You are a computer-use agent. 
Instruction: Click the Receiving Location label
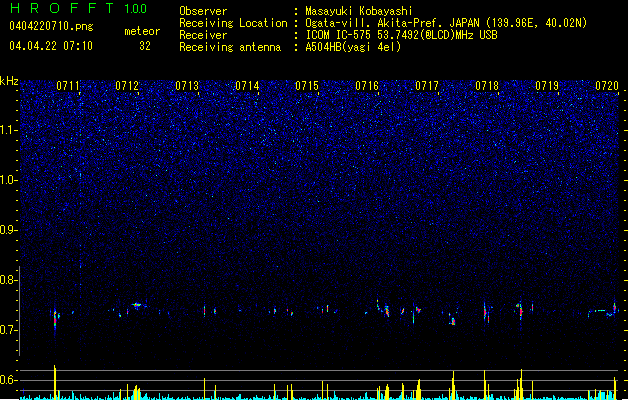point(233,23)
